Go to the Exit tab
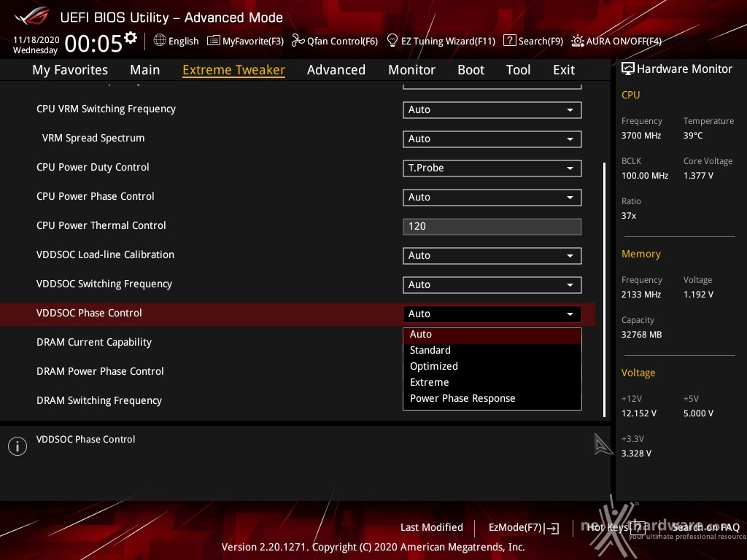Viewport: 747px width, 560px height. tap(564, 70)
